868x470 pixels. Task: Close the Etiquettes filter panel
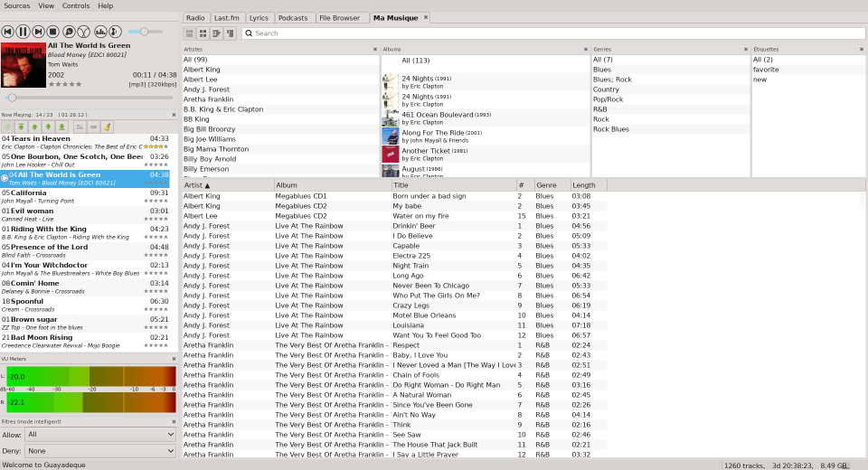click(x=862, y=50)
